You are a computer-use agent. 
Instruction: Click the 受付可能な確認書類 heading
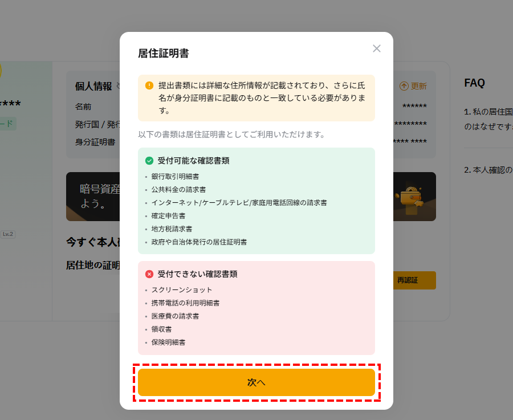tap(193, 161)
